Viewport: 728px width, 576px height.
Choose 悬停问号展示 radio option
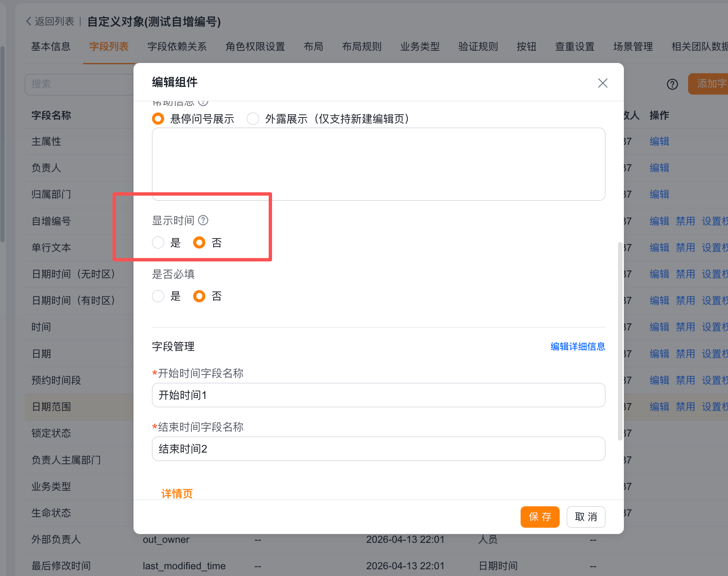pyautogui.click(x=158, y=119)
